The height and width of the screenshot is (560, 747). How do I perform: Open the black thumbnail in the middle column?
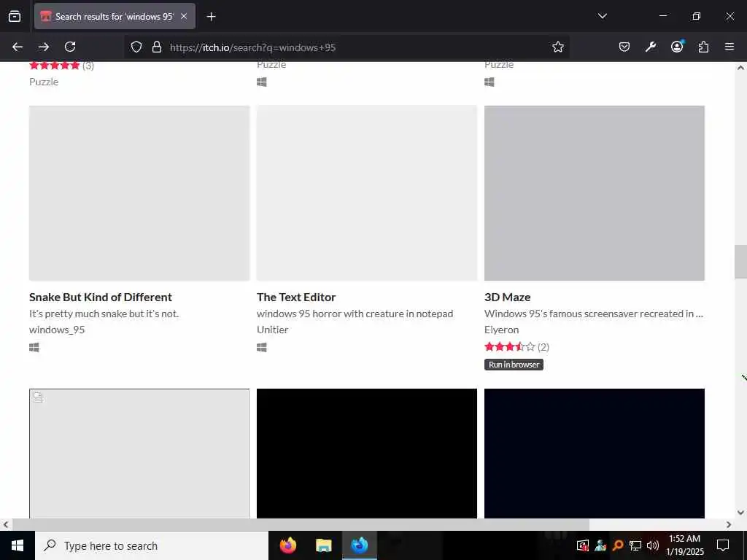(367, 454)
